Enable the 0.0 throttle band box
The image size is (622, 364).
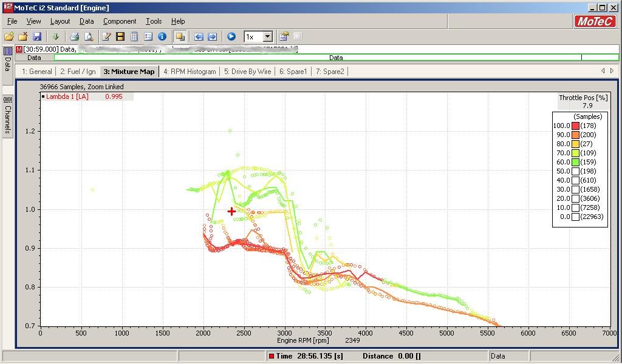[x=575, y=217]
